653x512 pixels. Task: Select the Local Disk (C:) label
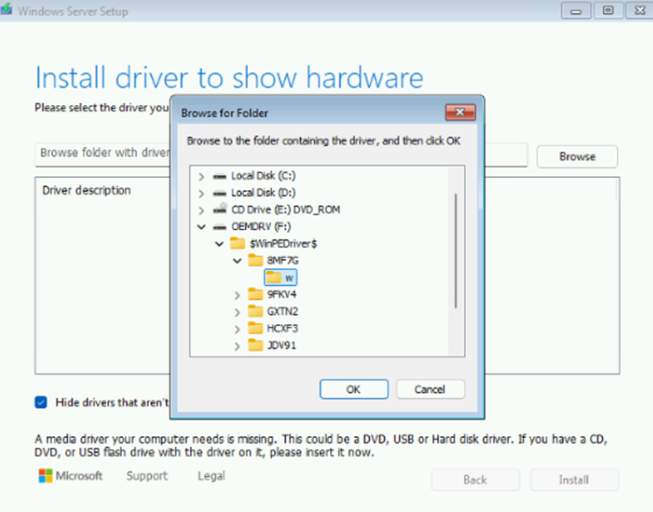[263, 176]
